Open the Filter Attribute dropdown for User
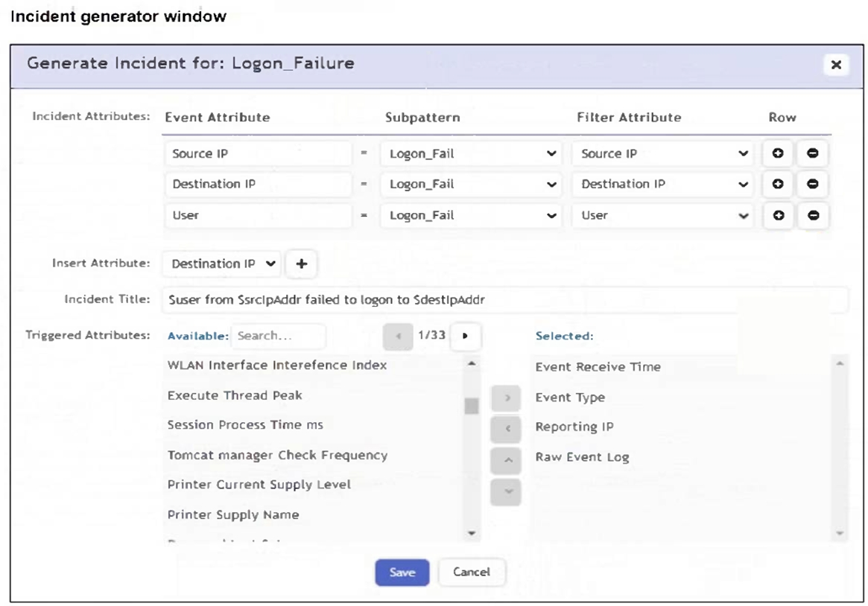868x606 pixels. [664, 215]
